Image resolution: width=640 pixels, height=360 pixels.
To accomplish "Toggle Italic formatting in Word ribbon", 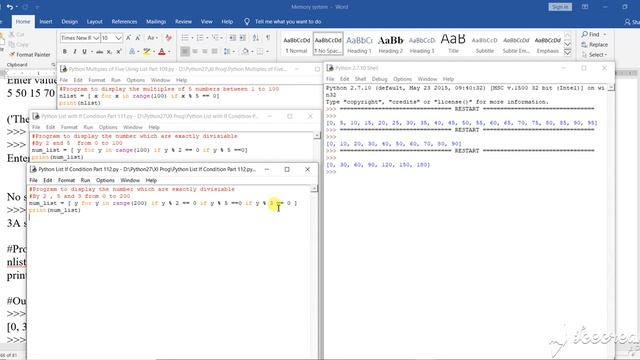I will tap(75, 52).
